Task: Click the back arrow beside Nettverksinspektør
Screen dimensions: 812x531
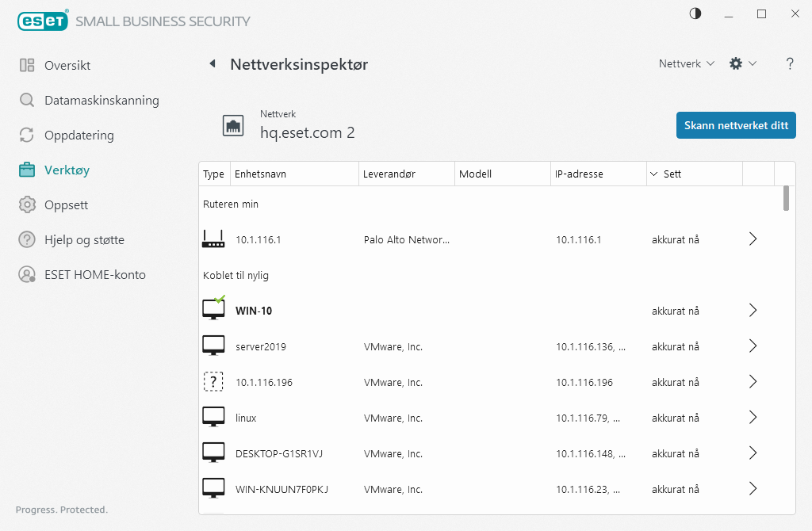Action: pos(213,64)
